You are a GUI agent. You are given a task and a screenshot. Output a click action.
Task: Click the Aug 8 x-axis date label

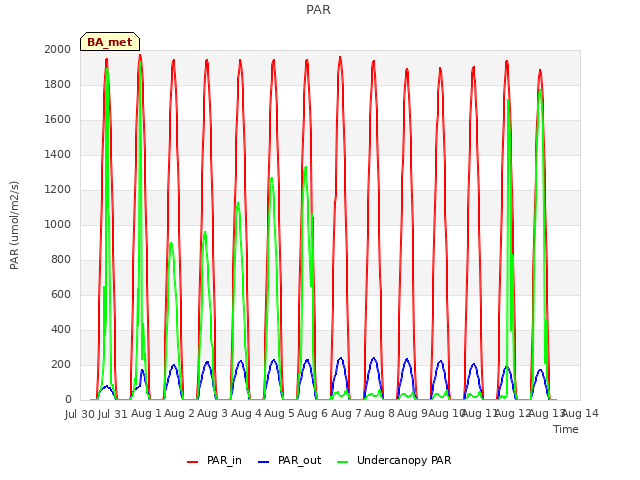point(379,414)
